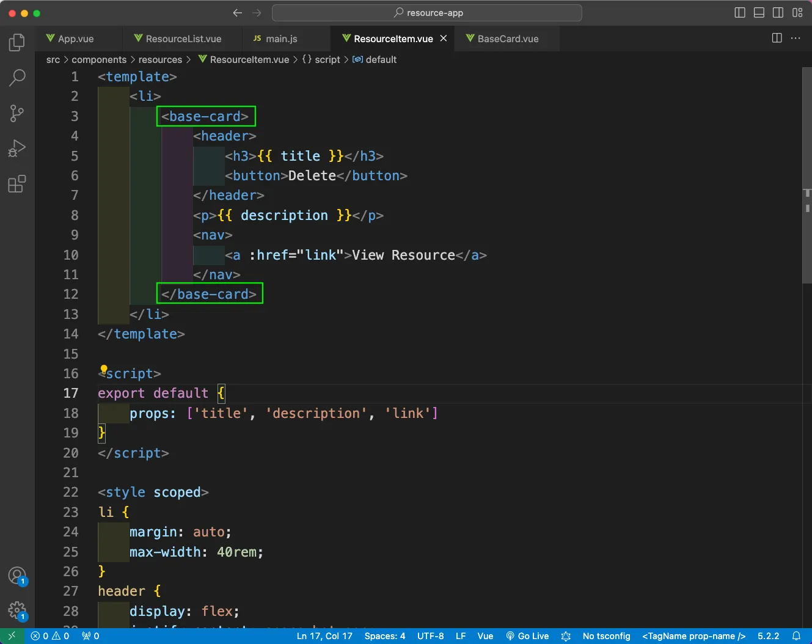Viewport: 812px width, 644px height.
Task: Click the props array on line 18
Action: [x=312, y=413]
